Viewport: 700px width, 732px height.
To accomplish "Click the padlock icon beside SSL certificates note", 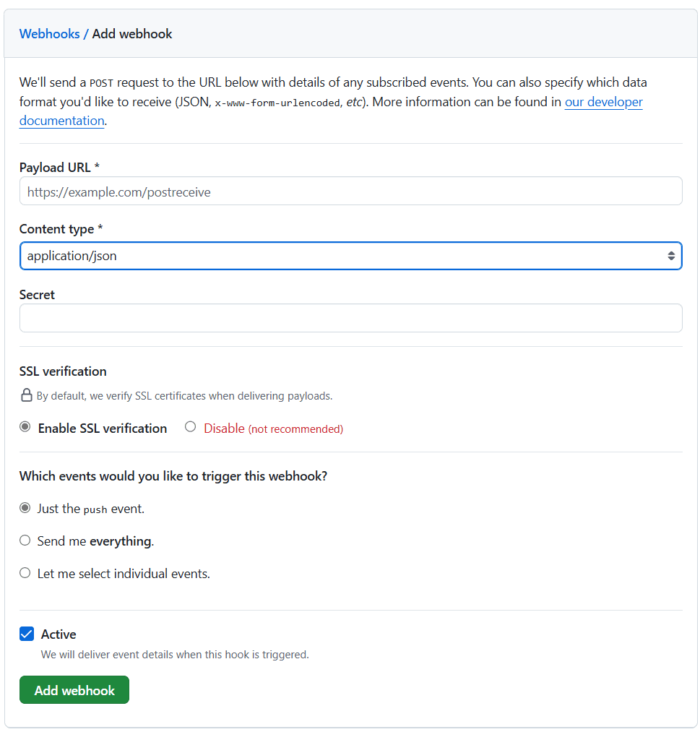I will coord(27,395).
